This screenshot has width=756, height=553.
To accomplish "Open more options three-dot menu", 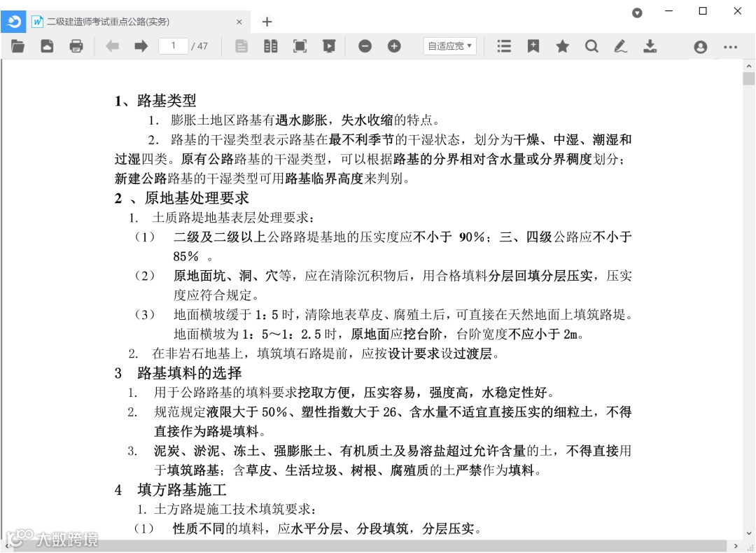I will point(730,47).
